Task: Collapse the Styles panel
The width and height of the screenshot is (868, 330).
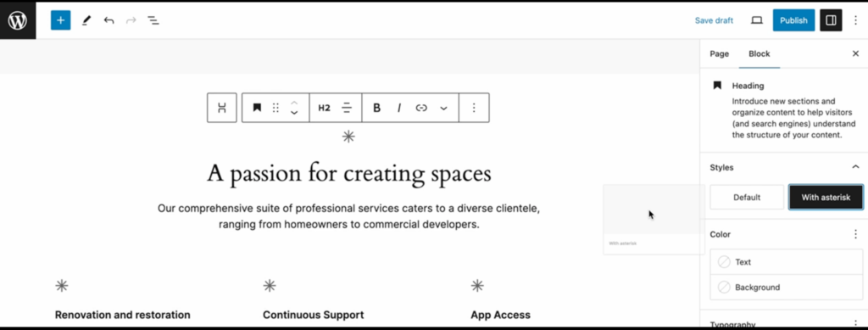Action: [856, 166]
